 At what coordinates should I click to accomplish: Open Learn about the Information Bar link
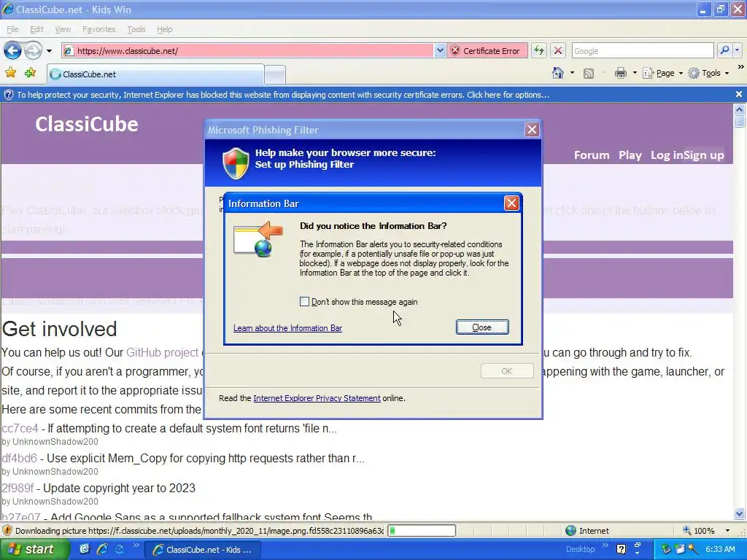[287, 328]
